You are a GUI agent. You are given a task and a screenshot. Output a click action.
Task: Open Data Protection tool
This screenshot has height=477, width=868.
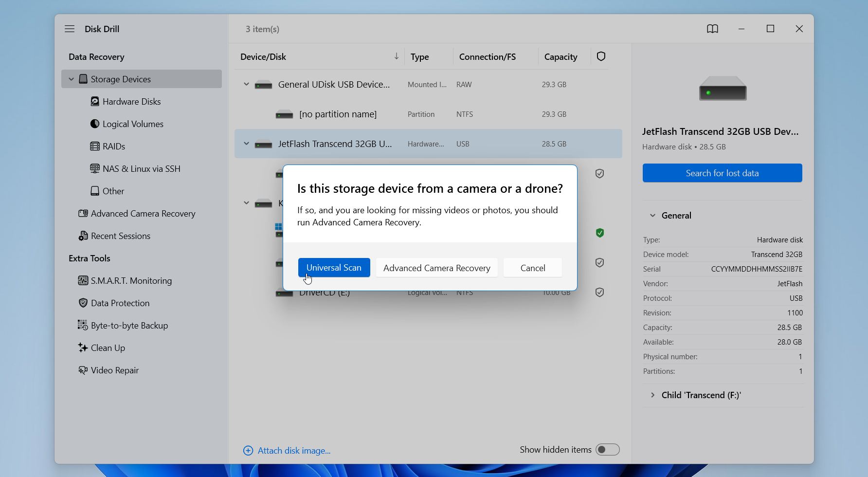(120, 303)
